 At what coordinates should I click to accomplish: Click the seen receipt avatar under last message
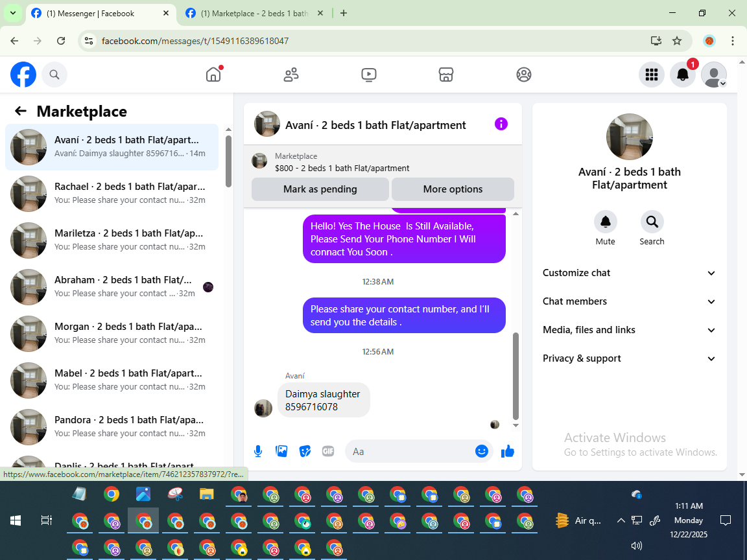(495, 425)
